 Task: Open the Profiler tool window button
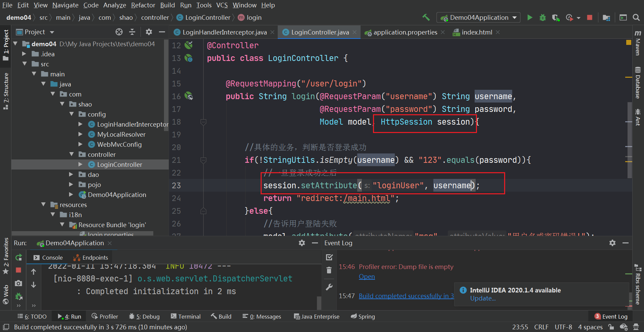click(x=105, y=316)
